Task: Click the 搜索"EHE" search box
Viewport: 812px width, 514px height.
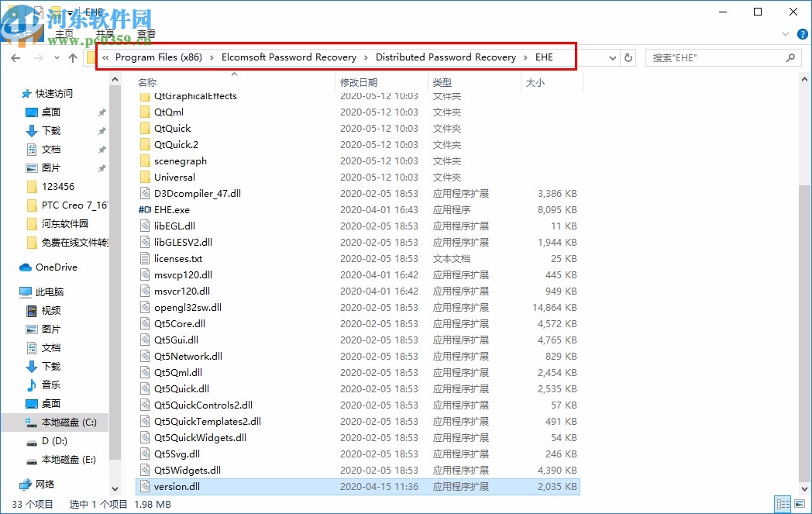Action: pyautogui.click(x=721, y=57)
